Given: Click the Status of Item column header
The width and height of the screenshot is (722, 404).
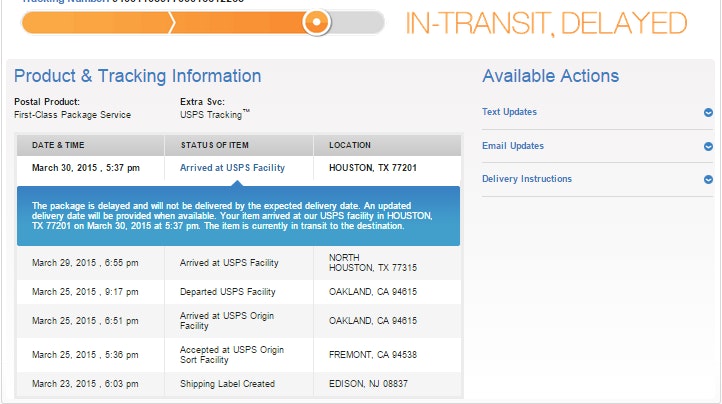Looking at the screenshot, I should pos(220,145).
